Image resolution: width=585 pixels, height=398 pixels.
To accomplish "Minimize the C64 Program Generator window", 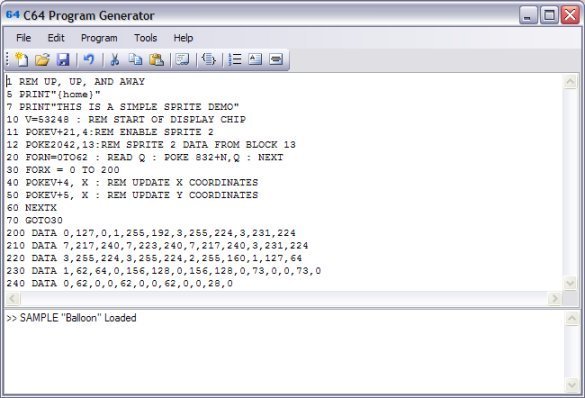I will [528, 15].
